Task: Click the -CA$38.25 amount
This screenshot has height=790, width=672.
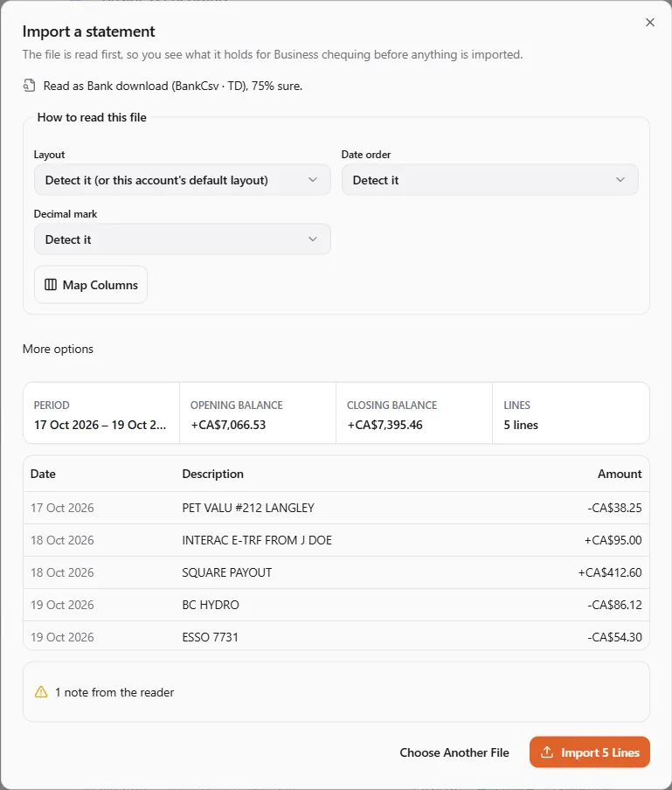Action: [x=614, y=508]
